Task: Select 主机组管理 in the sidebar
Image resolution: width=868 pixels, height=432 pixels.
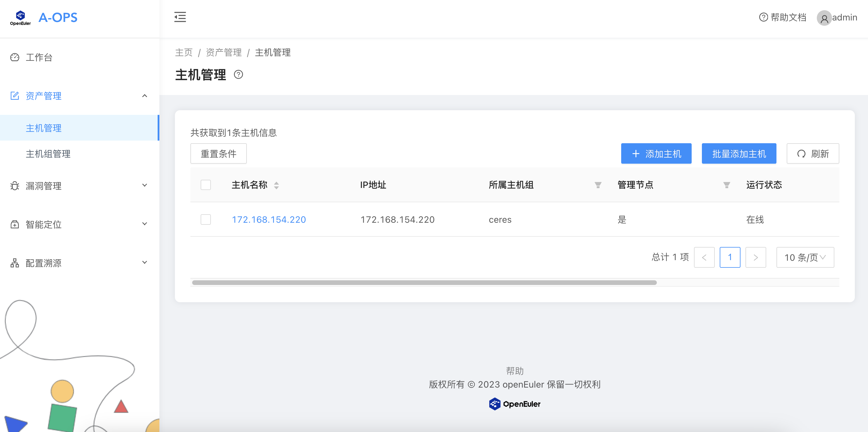Action: (x=48, y=153)
